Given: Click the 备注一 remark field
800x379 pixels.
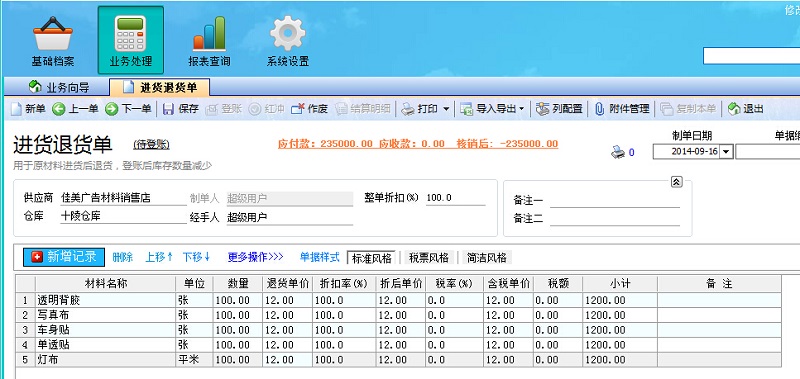Looking at the screenshot, I should [615, 200].
